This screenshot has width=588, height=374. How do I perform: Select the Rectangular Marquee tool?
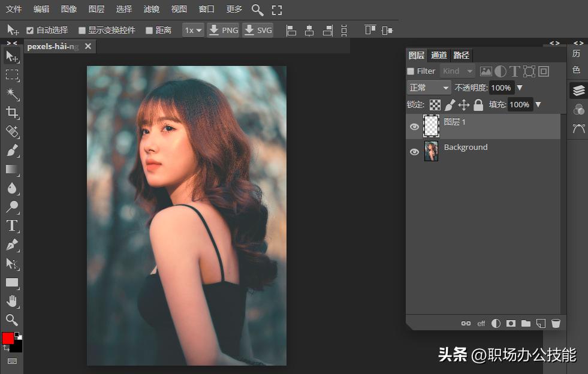tap(12, 75)
